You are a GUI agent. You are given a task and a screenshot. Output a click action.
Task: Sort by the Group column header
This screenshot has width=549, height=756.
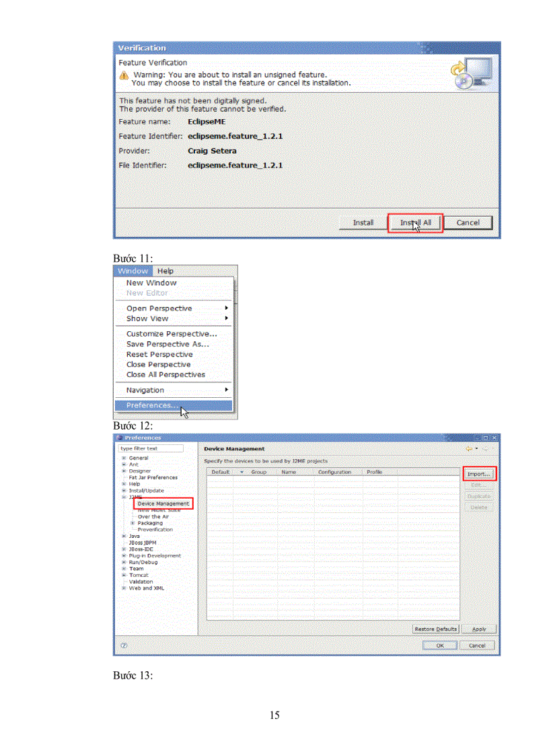click(259, 472)
